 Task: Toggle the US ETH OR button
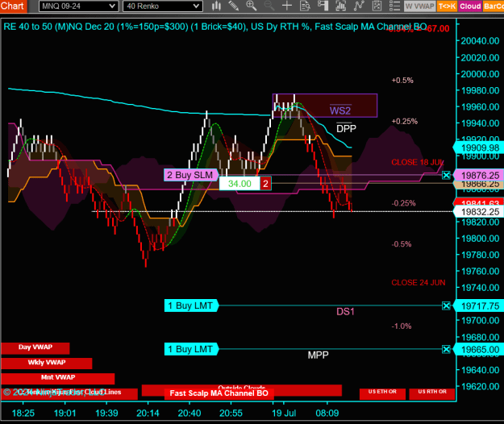coord(382,393)
